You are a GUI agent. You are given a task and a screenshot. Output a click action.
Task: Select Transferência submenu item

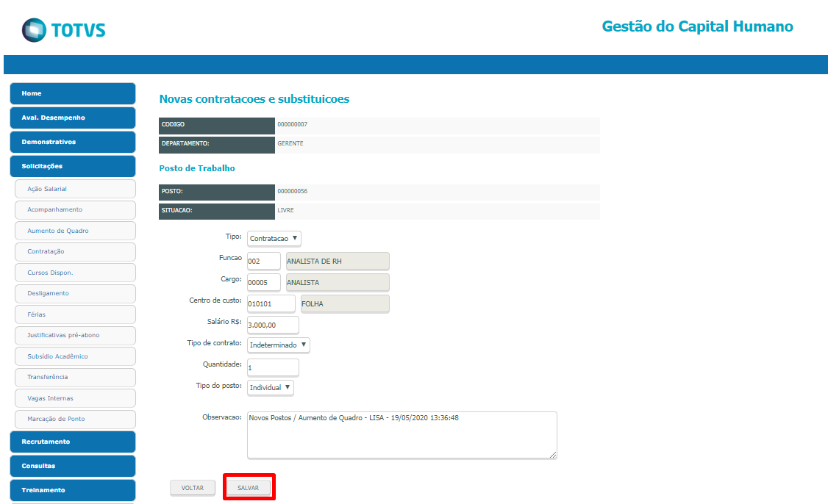pos(76,378)
